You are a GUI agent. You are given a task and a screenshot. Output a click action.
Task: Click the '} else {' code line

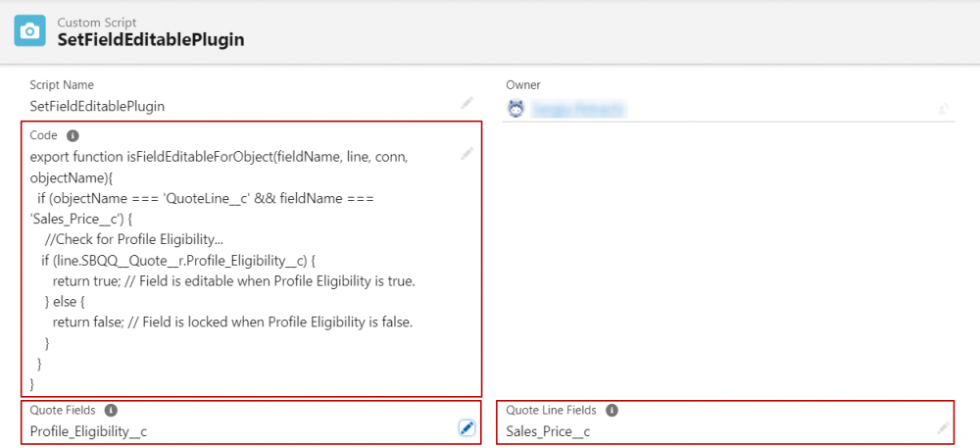(65, 302)
